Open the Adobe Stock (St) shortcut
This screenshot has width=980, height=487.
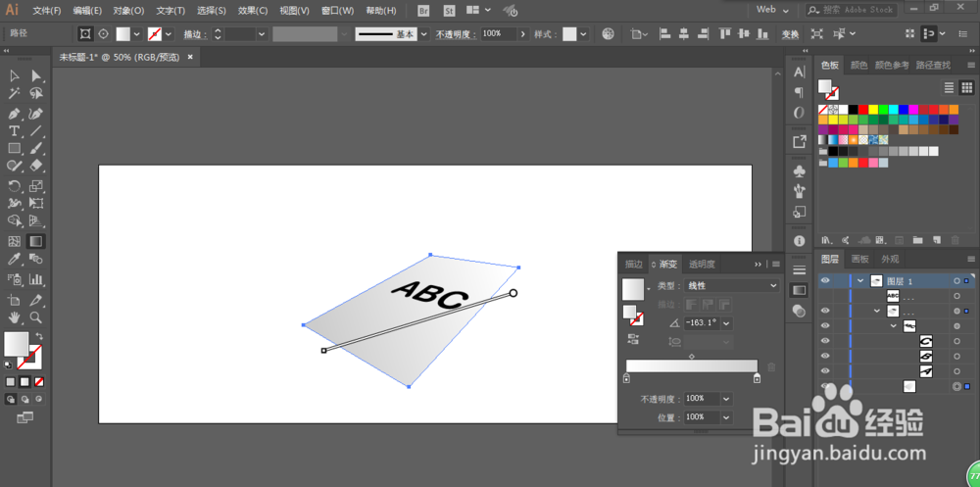tap(449, 11)
